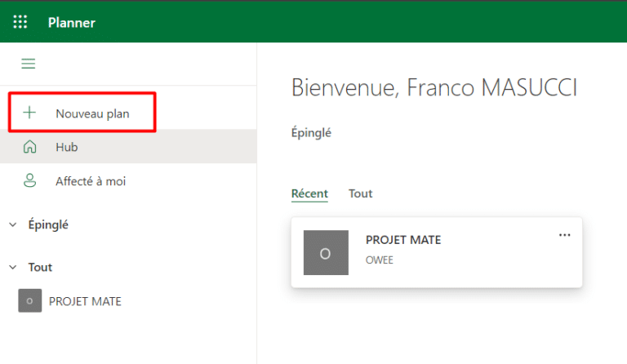
Task: Click the gray O thumbnail on the plan card
Action: coord(325,252)
